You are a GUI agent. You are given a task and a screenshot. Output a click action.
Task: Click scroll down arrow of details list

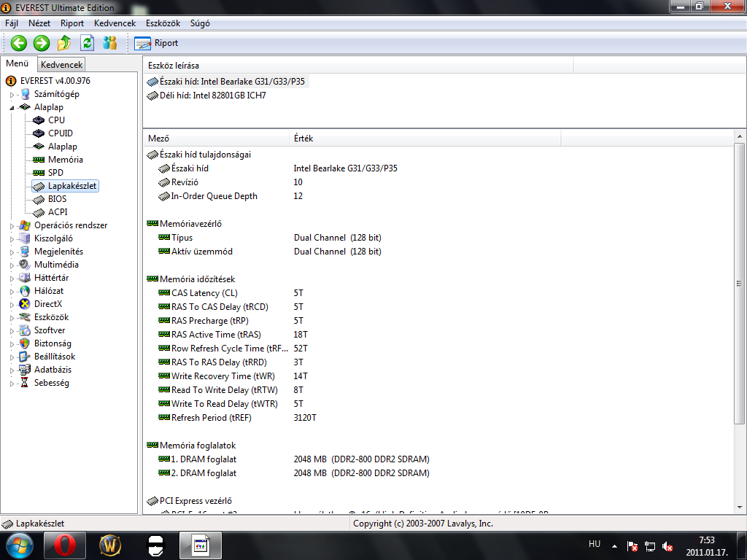coord(740,507)
